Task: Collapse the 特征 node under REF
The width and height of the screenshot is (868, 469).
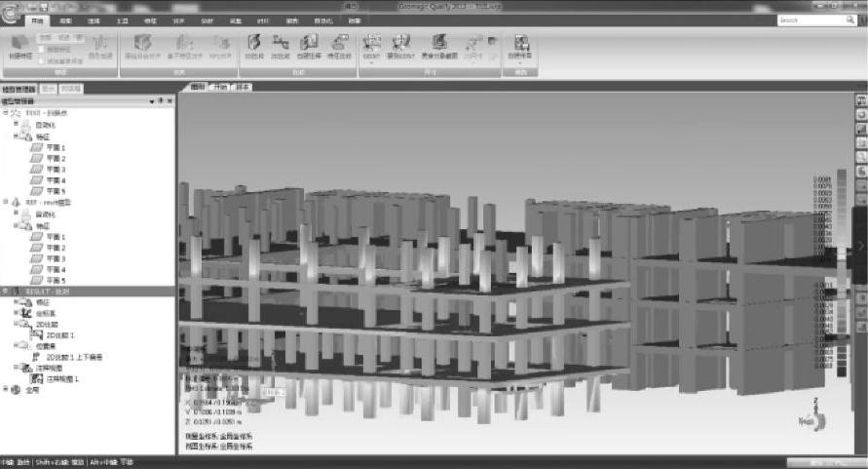Action: (x=16, y=225)
